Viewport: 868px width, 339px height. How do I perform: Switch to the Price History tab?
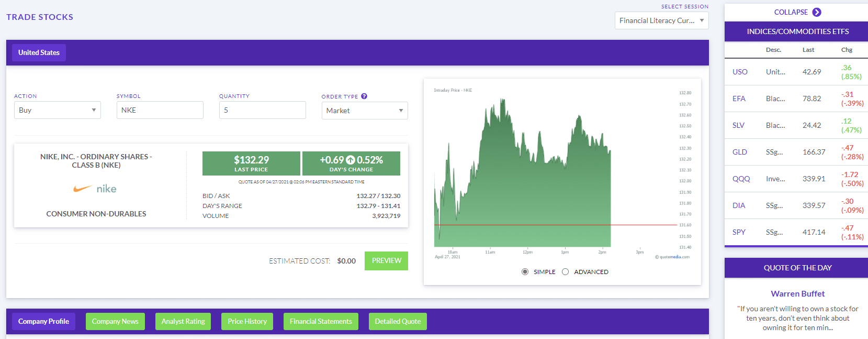coord(247,322)
